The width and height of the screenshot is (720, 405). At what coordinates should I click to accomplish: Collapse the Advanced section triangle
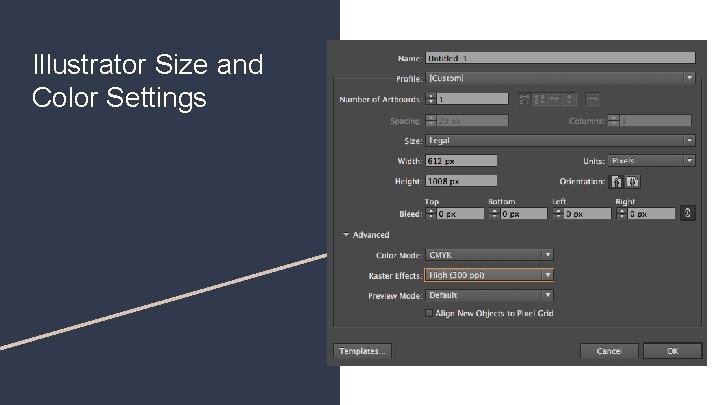(346, 235)
